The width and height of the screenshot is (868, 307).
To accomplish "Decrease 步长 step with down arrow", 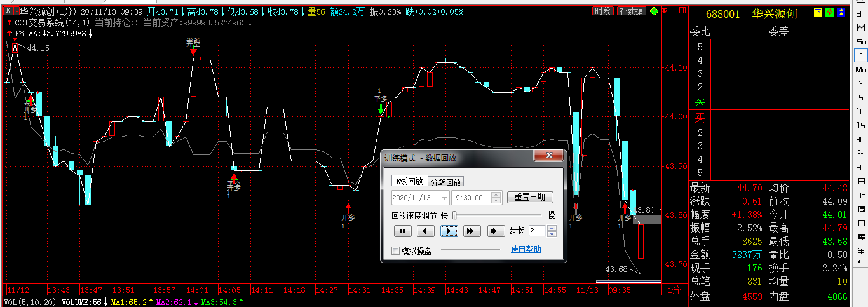I will coord(552,234).
